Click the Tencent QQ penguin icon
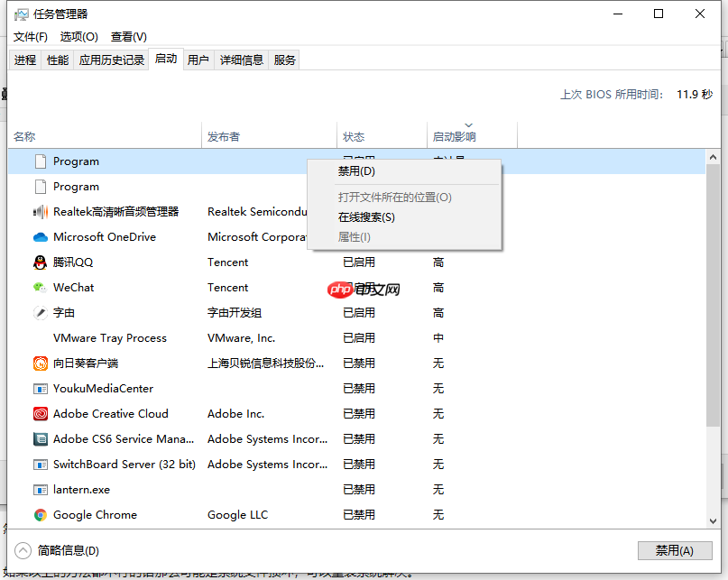The height and width of the screenshot is (580, 728). (41, 262)
